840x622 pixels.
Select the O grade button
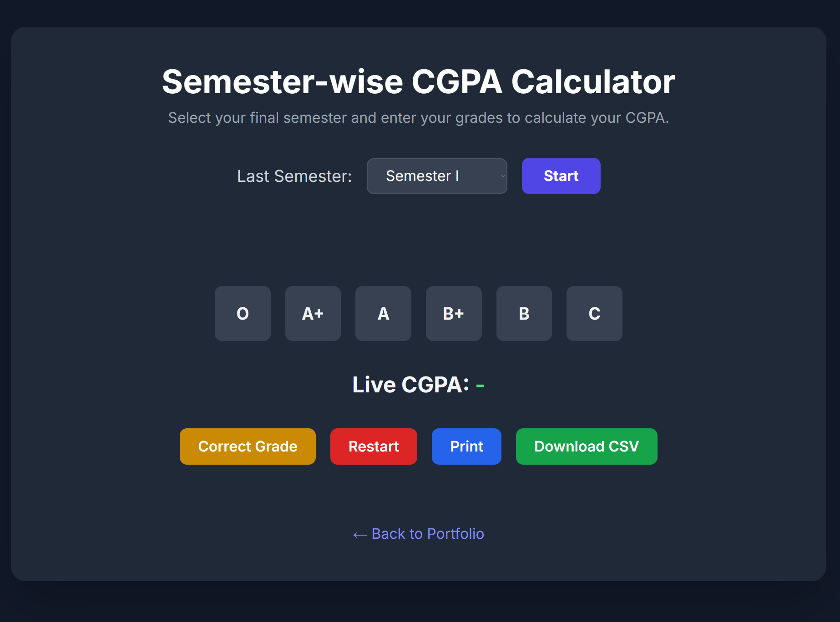click(243, 313)
